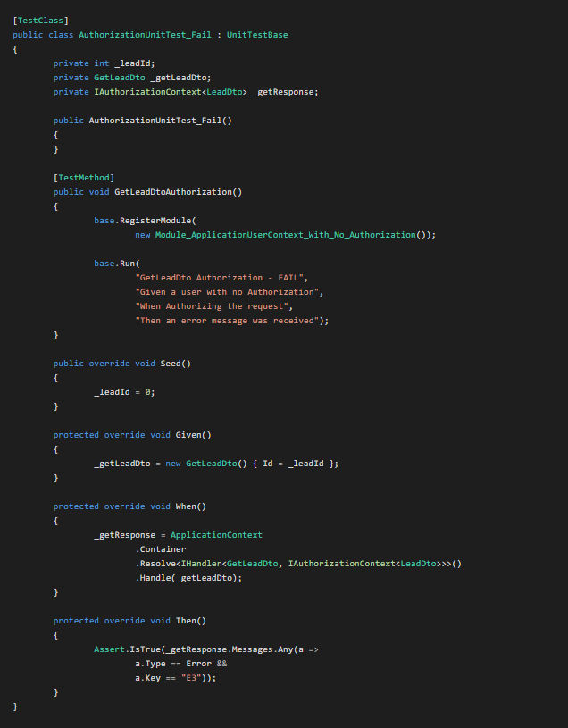This screenshot has width=568, height=728.
Task: Click the ApplicationContext identifier
Action: [216, 534]
